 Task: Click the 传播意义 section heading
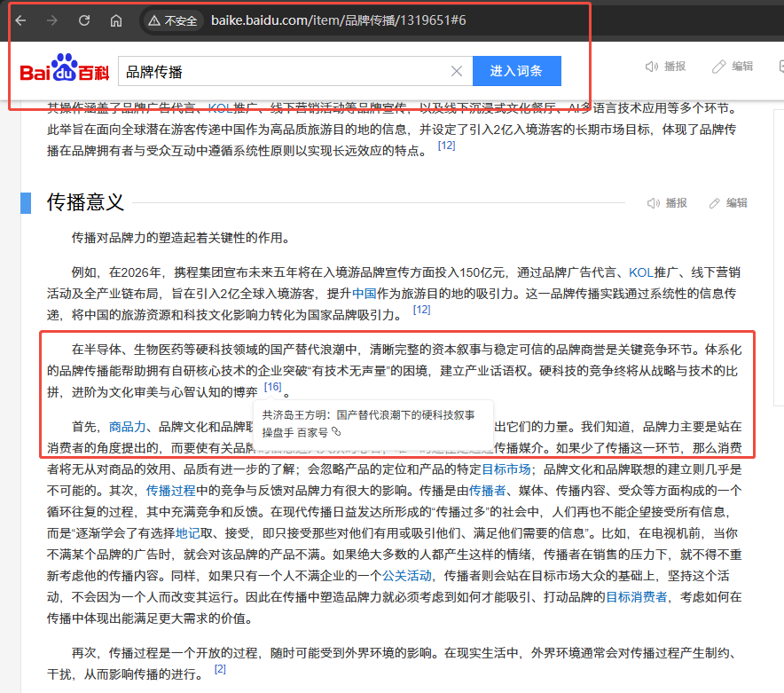click(85, 202)
